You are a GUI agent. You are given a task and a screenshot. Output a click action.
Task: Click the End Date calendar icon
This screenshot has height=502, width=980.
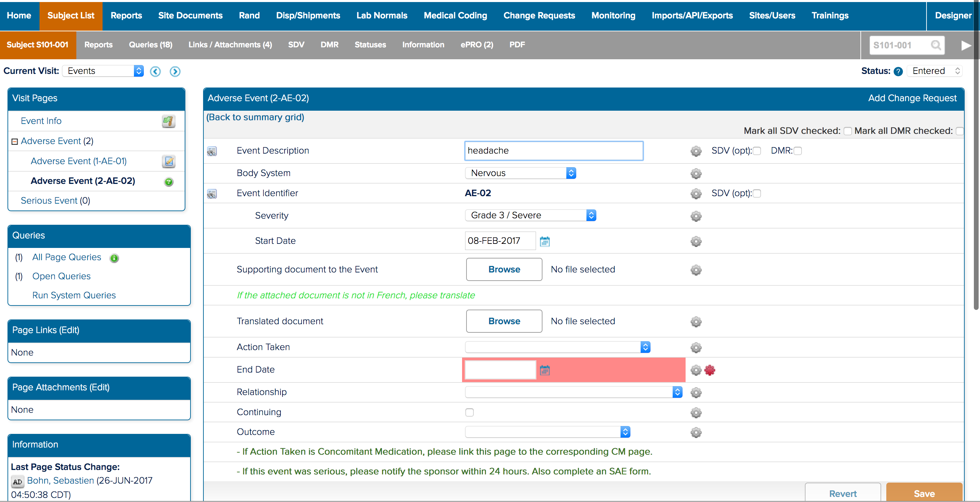coord(545,370)
